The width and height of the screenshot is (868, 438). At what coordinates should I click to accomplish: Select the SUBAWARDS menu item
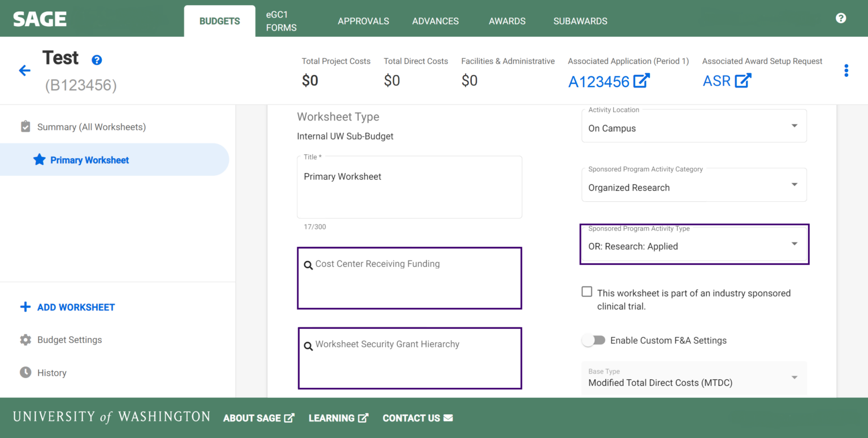point(580,21)
